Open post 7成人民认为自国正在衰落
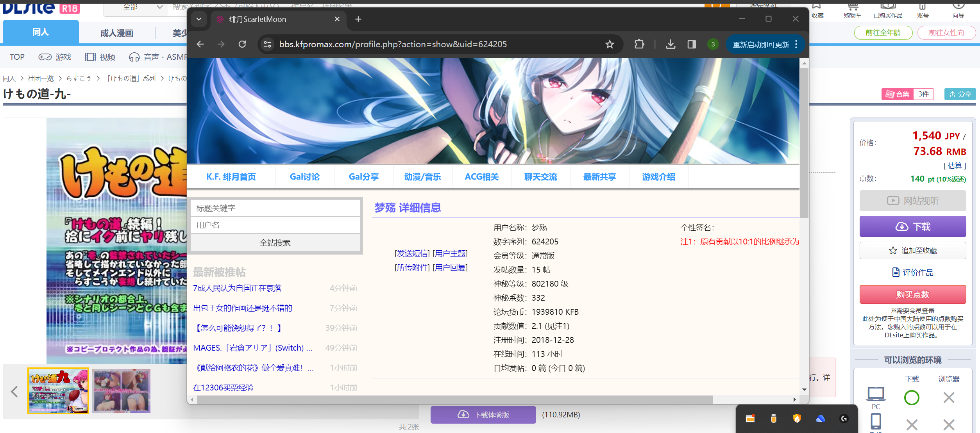Screen dimensions: 980x433 [237, 288]
